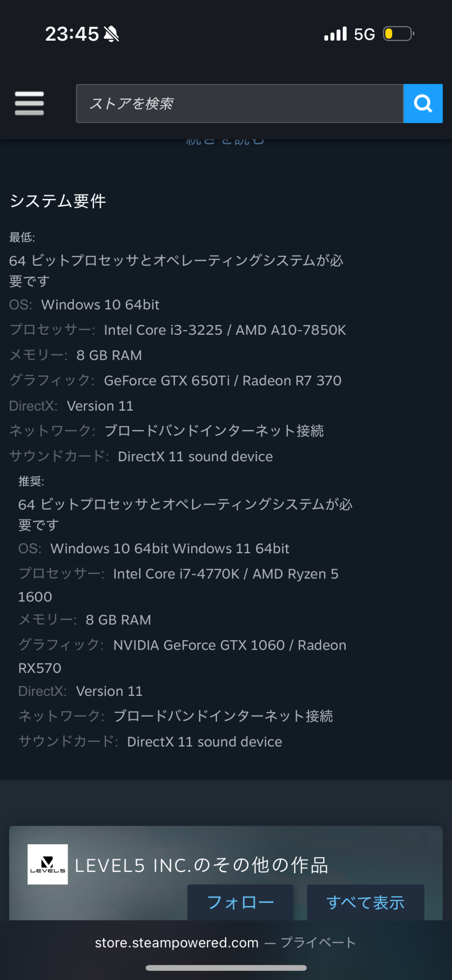Open LEVEL5 INC.のその他の作品 heading

click(201, 865)
